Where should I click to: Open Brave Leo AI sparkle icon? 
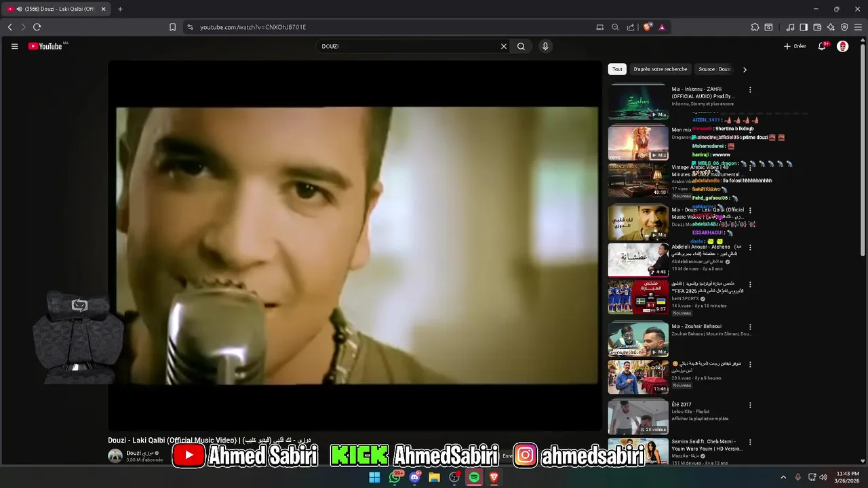click(x=831, y=27)
